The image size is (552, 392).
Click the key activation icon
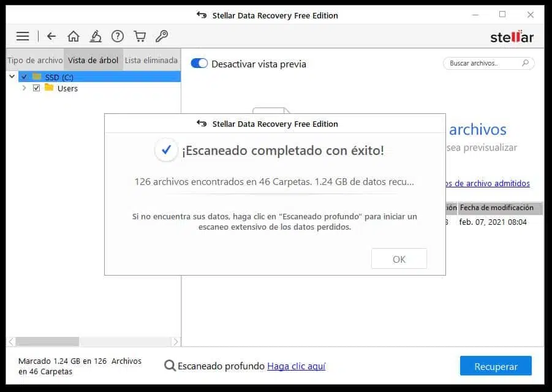point(162,36)
